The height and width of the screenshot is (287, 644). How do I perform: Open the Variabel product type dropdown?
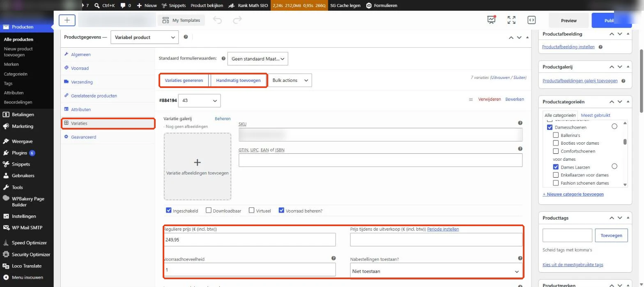tap(145, 37)
